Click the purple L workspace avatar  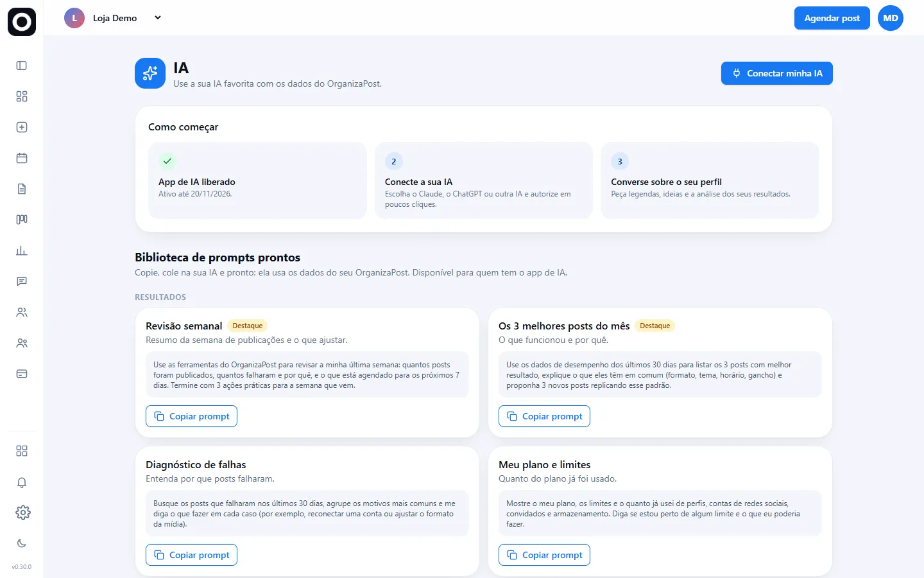click(x=74, y=18)
